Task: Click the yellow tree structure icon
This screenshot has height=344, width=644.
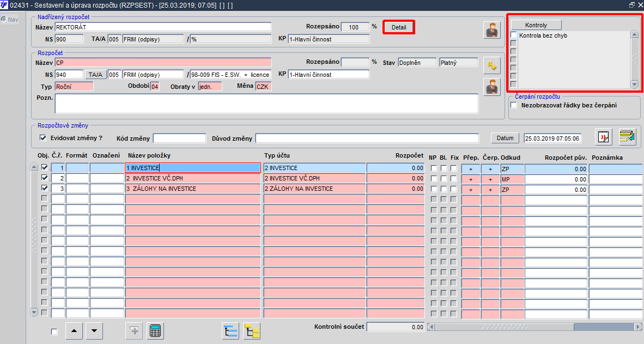Action: (x=252, y=331)
